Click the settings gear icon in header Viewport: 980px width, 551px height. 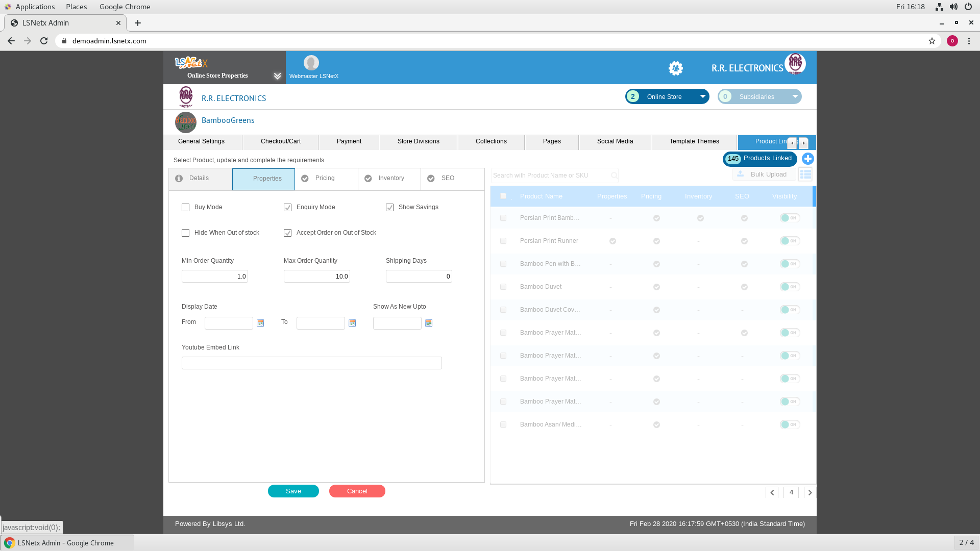click(x=676, y=68)
